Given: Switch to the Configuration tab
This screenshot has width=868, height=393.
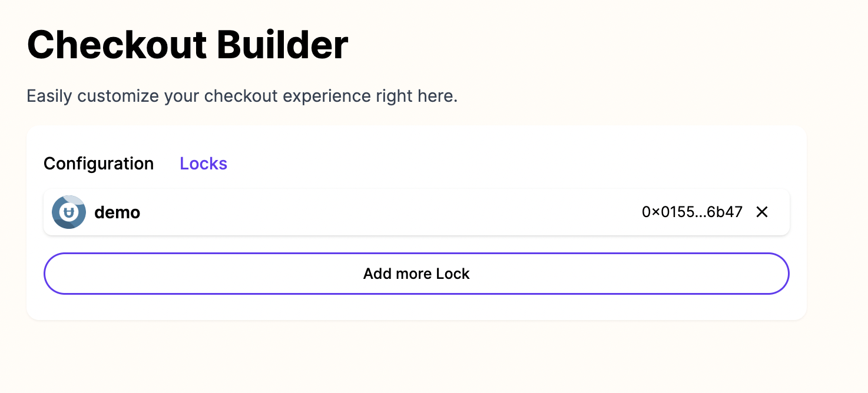Looking at the screenshot, I should [x=99, y=164].
